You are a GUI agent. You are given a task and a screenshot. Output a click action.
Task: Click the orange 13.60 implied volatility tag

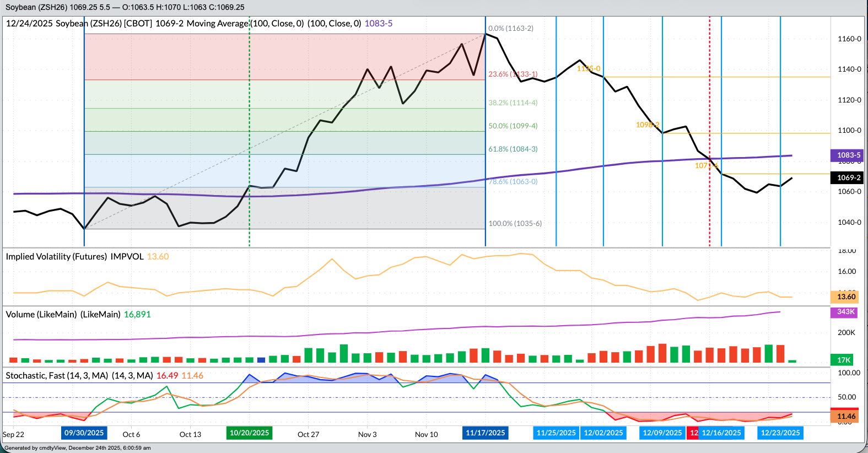tap(846, 297)
